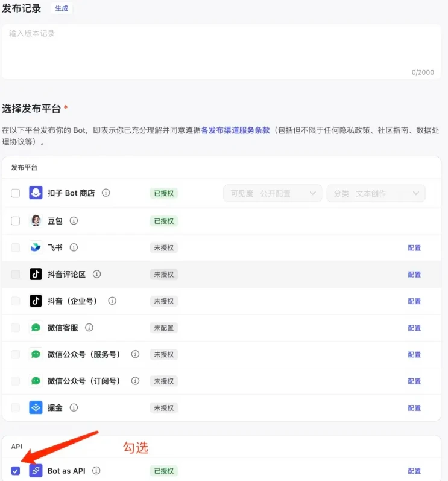Click the 选择发布平台 heading
Viewport: 448px width, 481px height.
(x=31, y=108)
